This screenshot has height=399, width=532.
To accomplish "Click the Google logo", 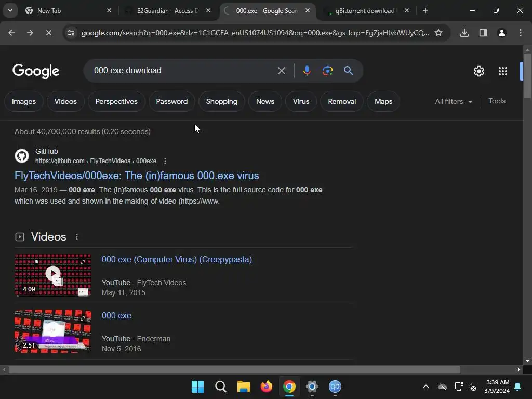I will pos(36,71).
